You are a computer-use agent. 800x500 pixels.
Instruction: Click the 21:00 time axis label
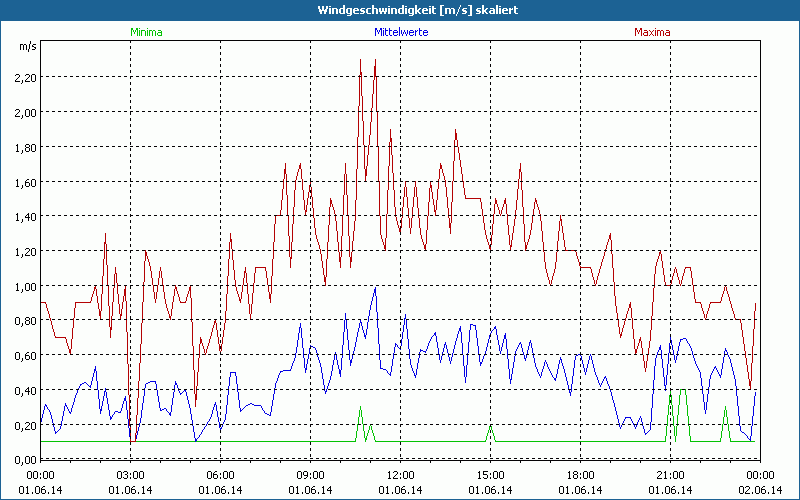tap(670, 475)
